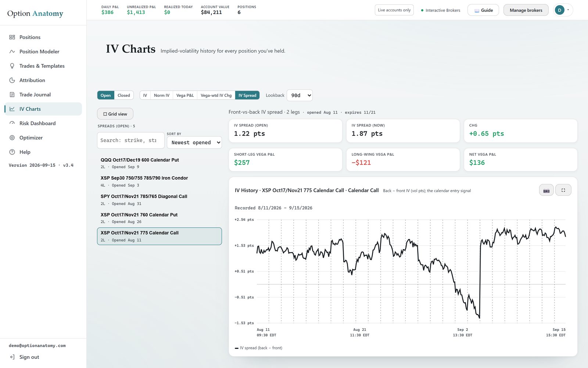Switch to Open positions toggle
The height and width of the screenshot is (368, 588).
[105, 95]
